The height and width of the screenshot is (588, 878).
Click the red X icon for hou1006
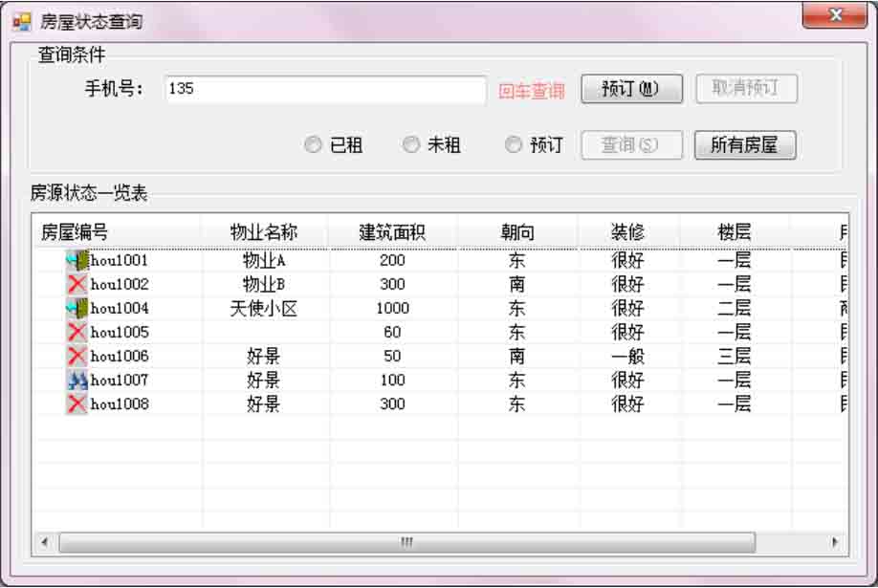tap(77, 356)
